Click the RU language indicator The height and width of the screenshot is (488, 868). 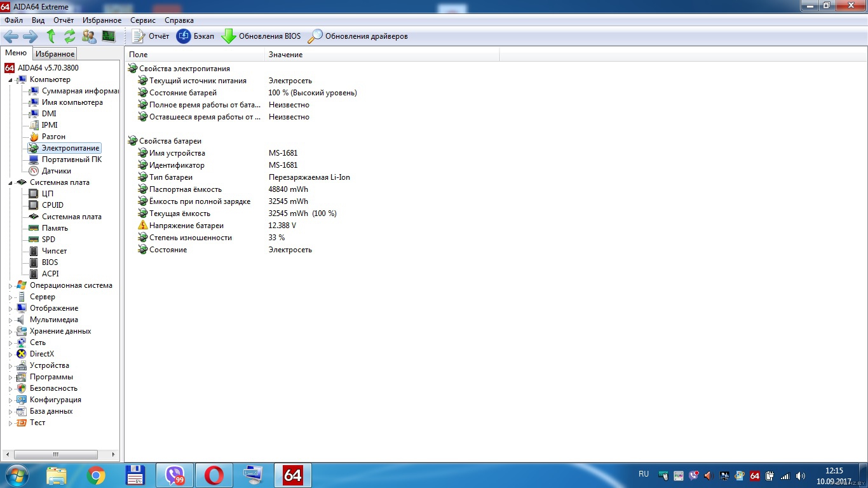point(644,474)
